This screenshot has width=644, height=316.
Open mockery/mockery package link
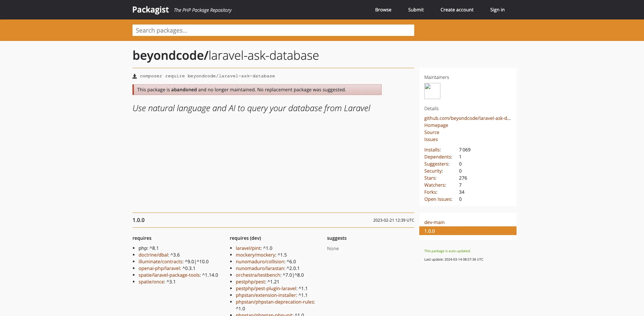(255, 255)
